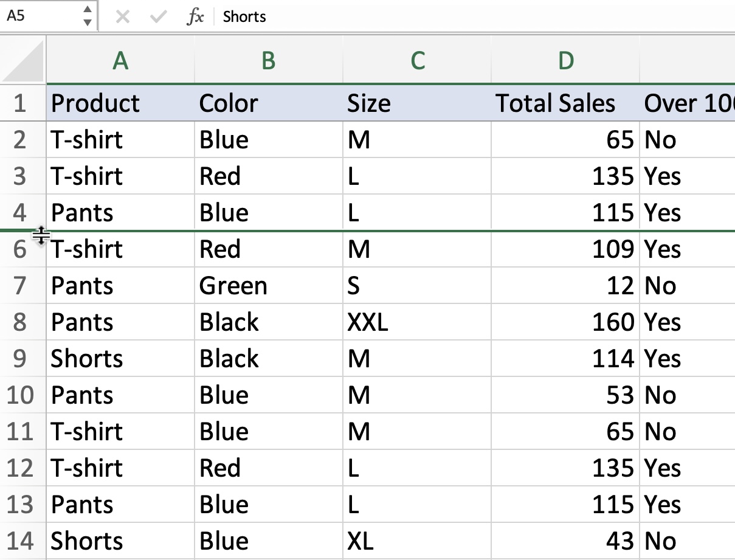
Task: Select cell with 12 in row 7
Action: point(565,285)
